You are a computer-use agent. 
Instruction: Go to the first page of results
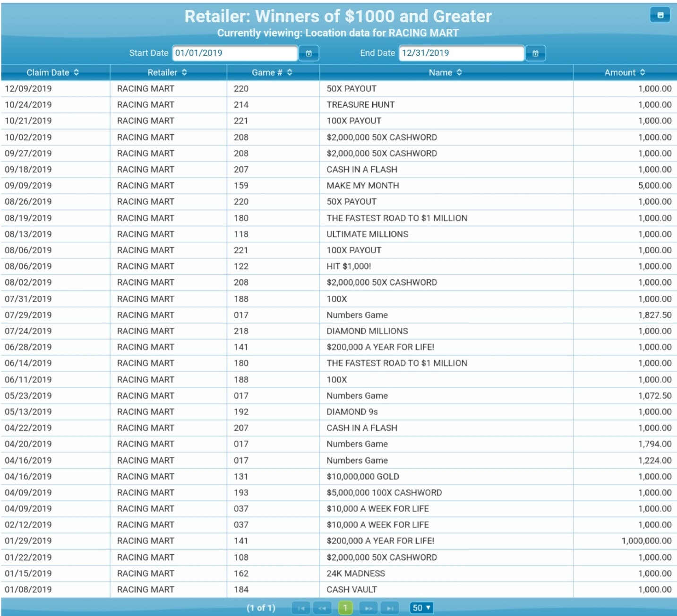click(301, 608)
